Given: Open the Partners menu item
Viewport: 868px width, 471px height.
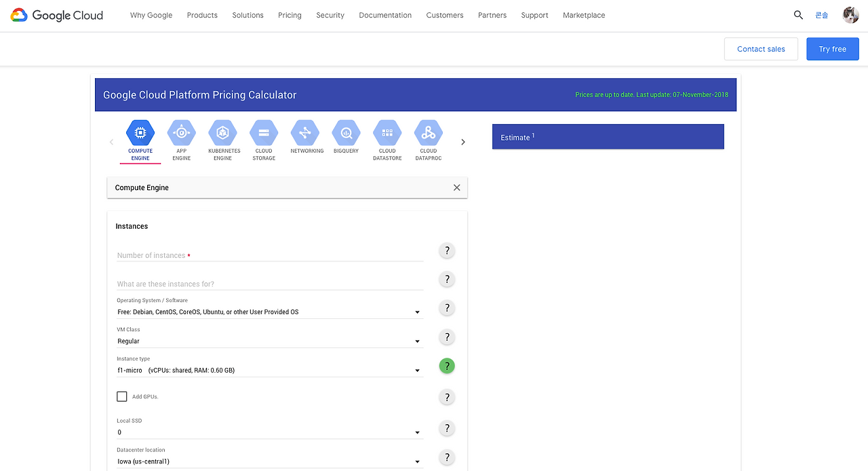Looking at the screenshot, I should point(492,15).
